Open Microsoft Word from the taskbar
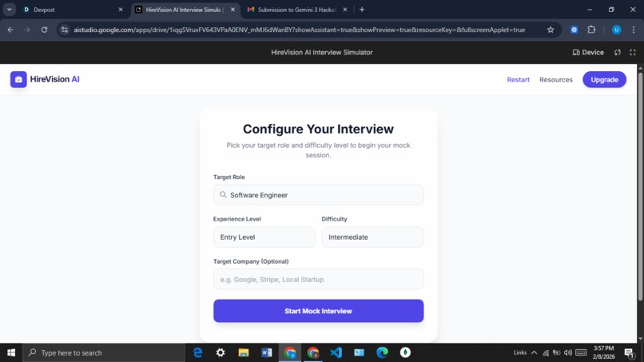The image size is (644, 362). coord(267,352)
